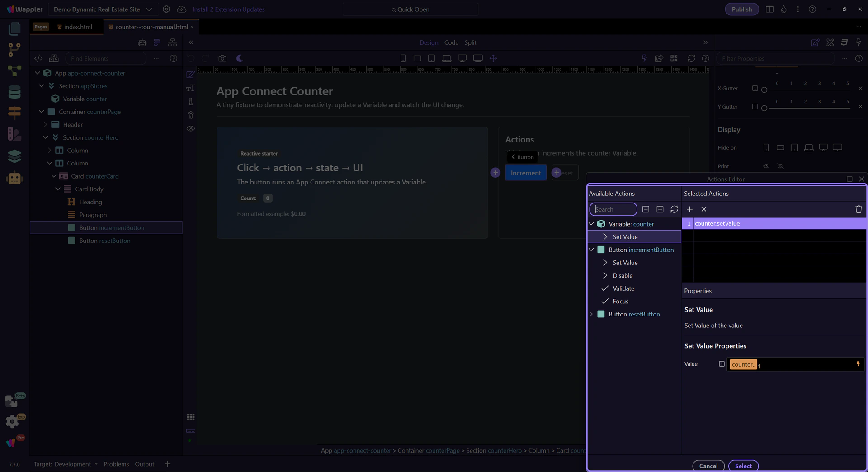Switch to the Code view tab
This screenshot has width=868, height=472.
click(x=451, y=42)
